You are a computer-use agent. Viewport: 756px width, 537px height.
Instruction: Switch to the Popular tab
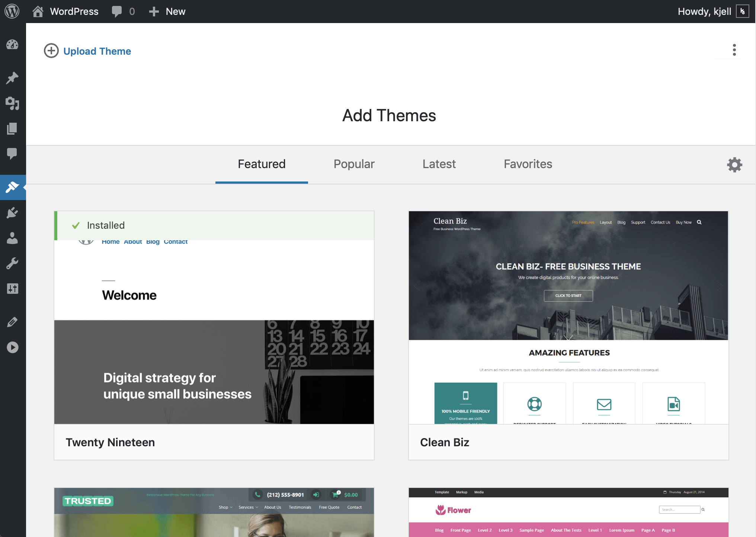tap(354, 164)
